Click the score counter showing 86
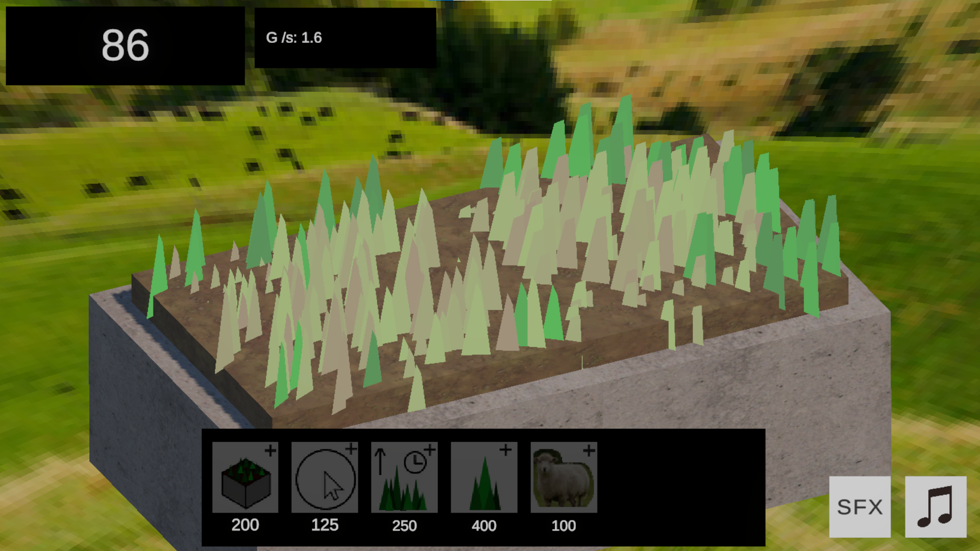 coord(125,45)
